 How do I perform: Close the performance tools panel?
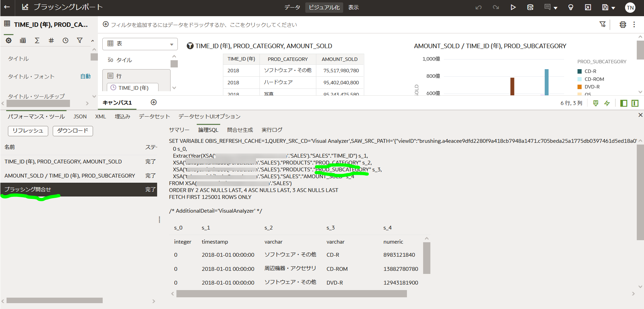640,115
